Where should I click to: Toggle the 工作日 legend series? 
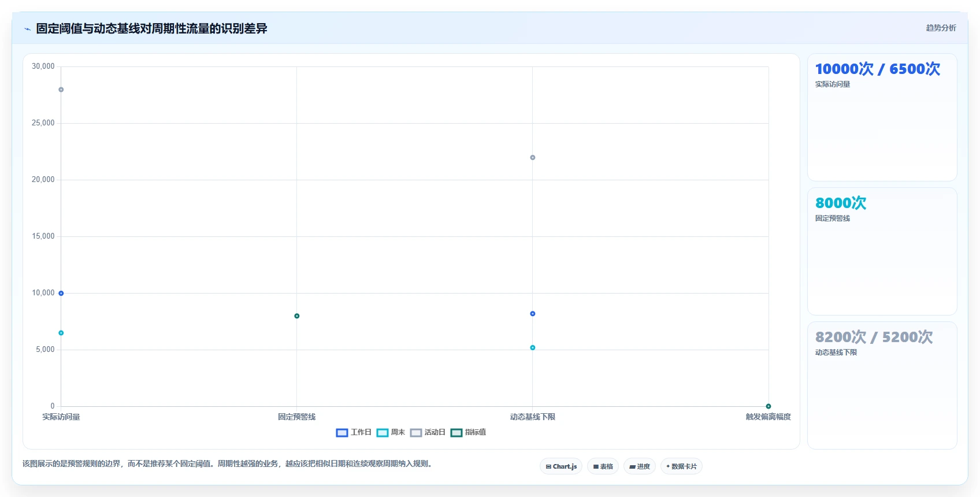click(x=354, y=432)
